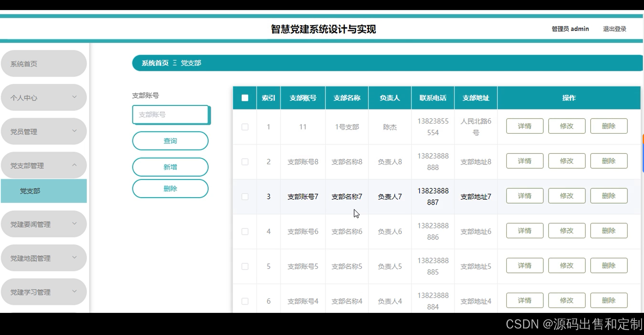Screen dimensions: 644x335
Task: Click the 删除 button below 新增
Action: pyautogui.click(x=170, y=189)
